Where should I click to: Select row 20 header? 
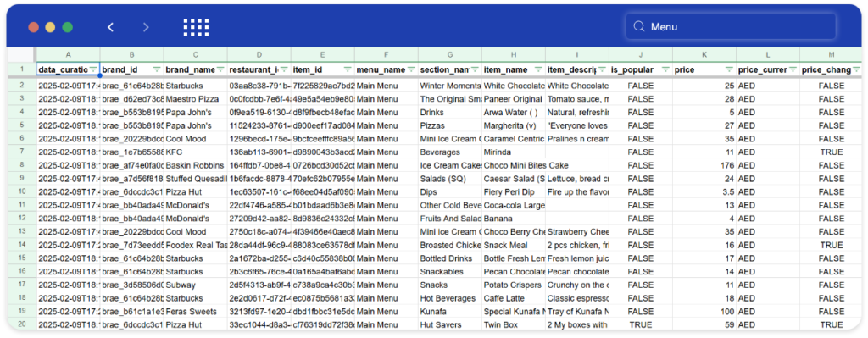pos(21,324)
